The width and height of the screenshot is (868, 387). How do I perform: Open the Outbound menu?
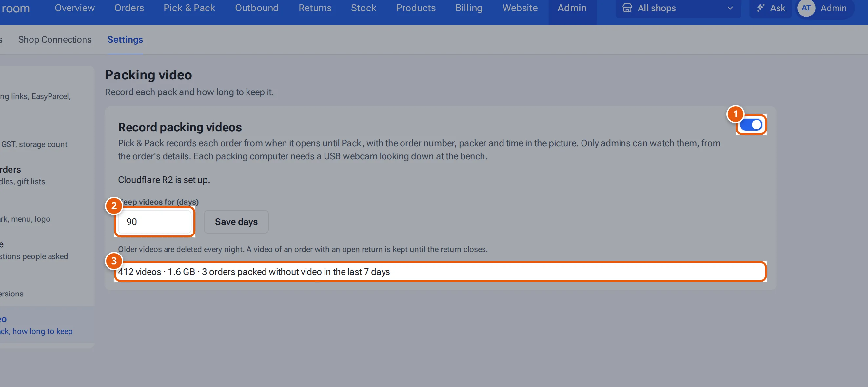(x=257, y=8)
